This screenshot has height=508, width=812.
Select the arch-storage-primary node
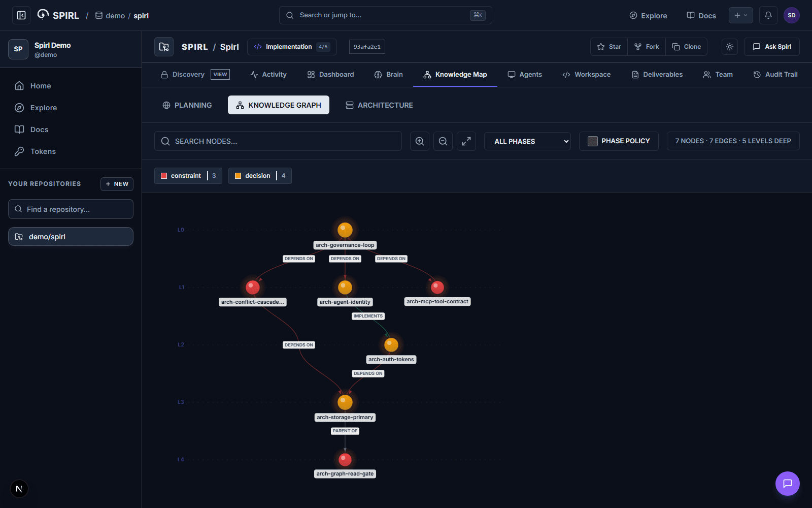[x=345, y=402]
